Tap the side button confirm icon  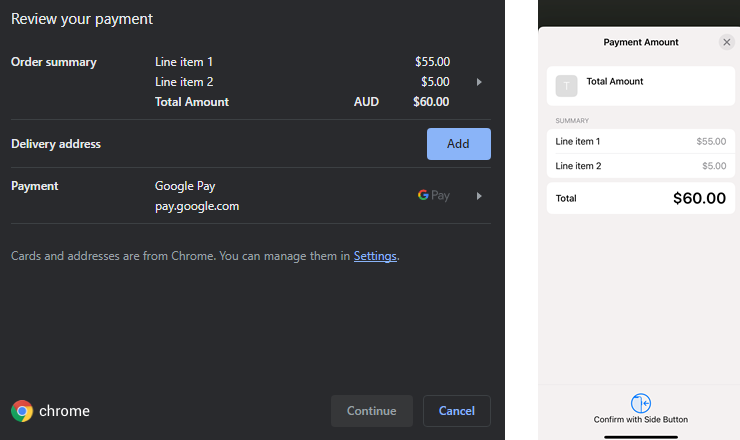641,403
